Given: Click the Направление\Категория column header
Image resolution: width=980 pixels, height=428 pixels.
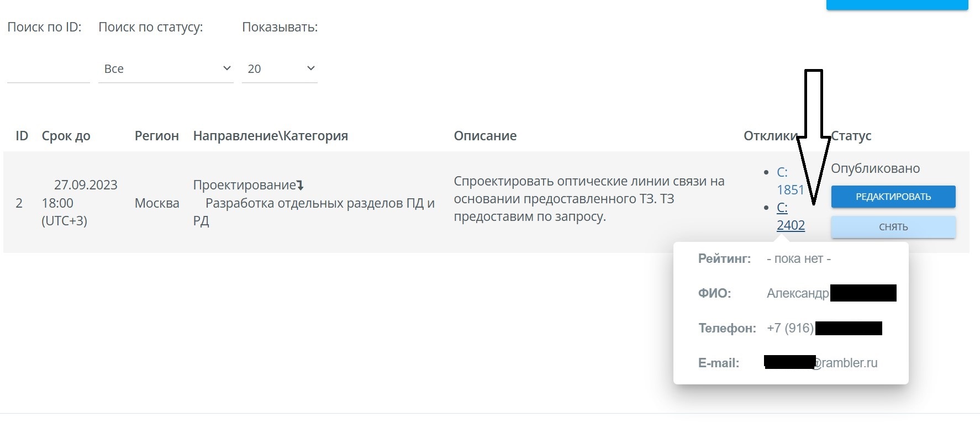Looking at the screenshot, I should (x=270, y=136).
